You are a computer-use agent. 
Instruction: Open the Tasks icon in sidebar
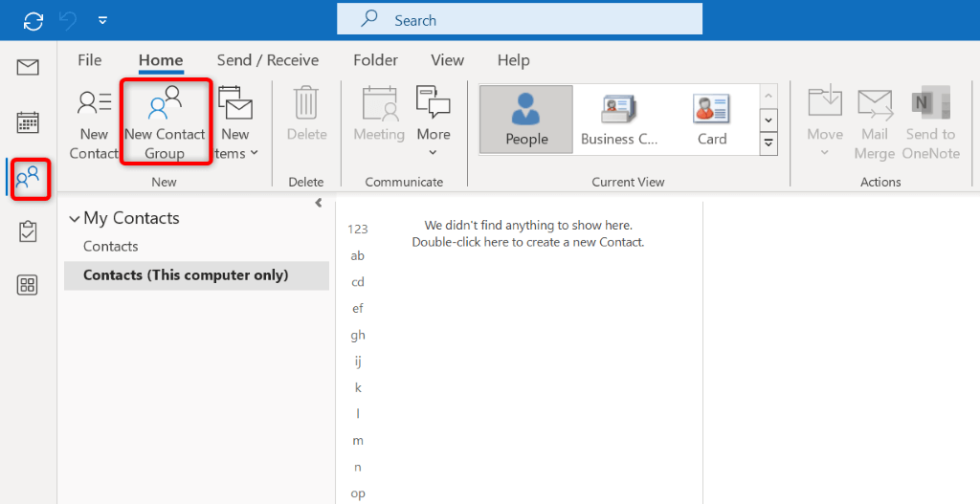[28, 230]
